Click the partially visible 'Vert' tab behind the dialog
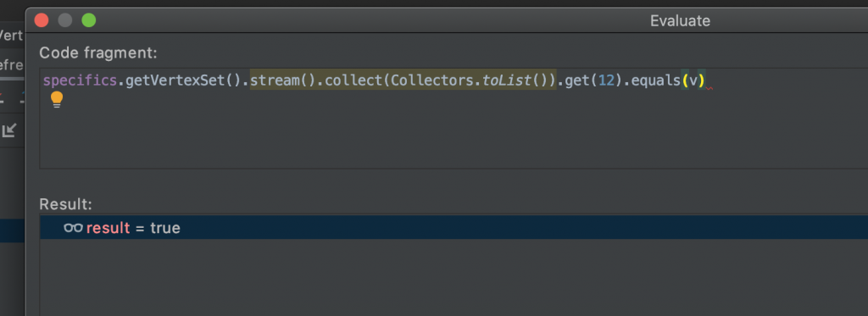 pos(11,36)
